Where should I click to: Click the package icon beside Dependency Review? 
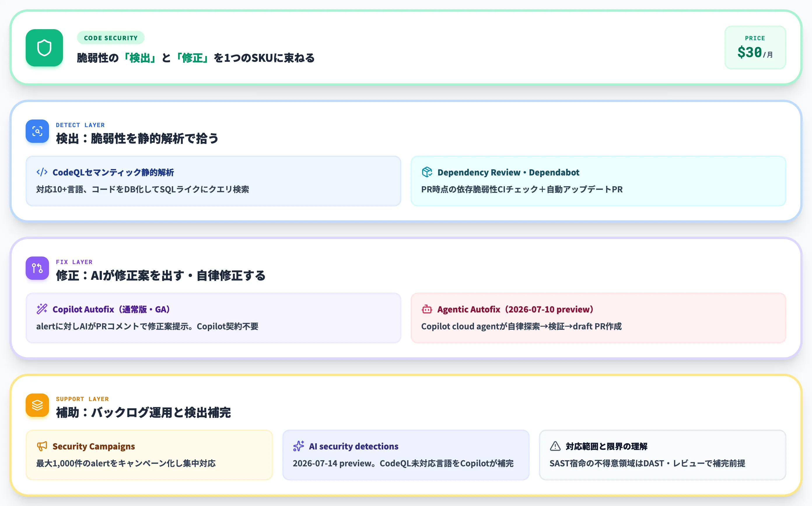(427, 172)
